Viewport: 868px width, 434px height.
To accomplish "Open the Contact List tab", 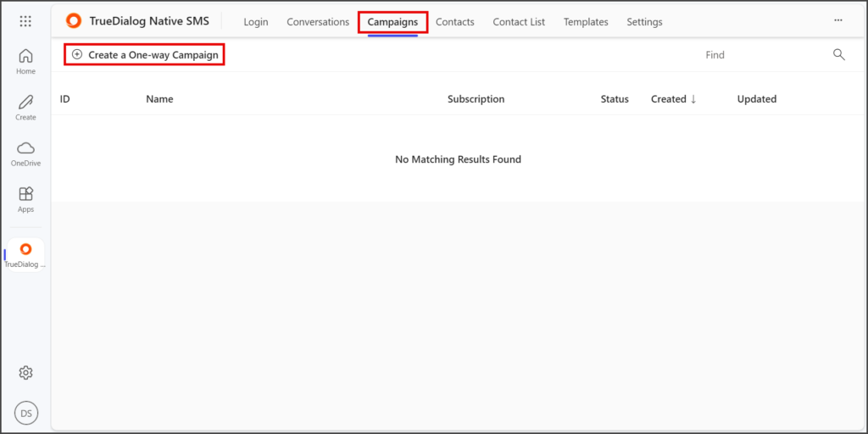I will (519, 22).
